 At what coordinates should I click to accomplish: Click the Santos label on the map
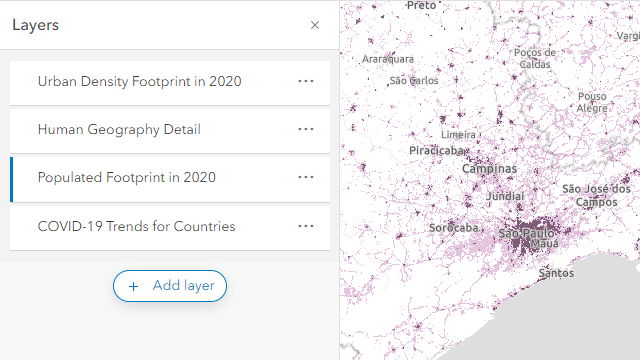[556, 273]
